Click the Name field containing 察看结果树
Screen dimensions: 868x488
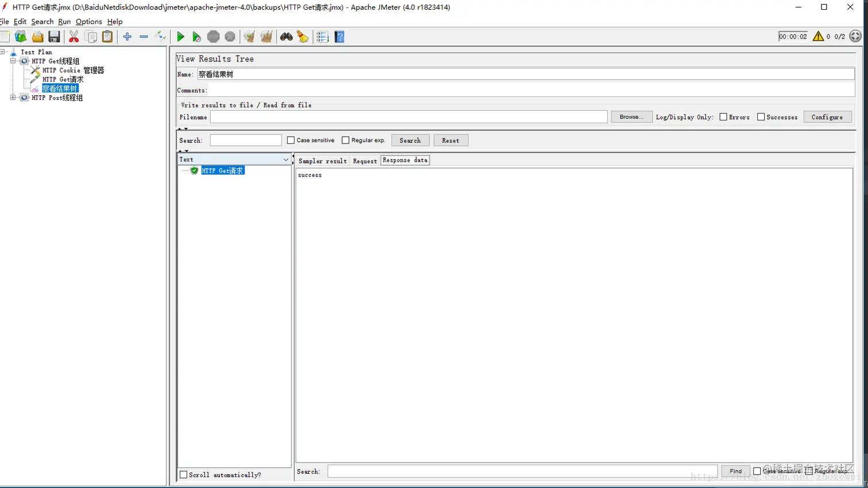[526, 74]
